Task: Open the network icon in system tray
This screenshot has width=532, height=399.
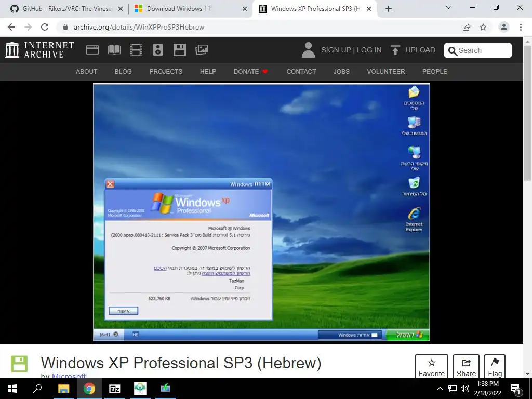Action: pyautogui.click(x=453, y=389)
